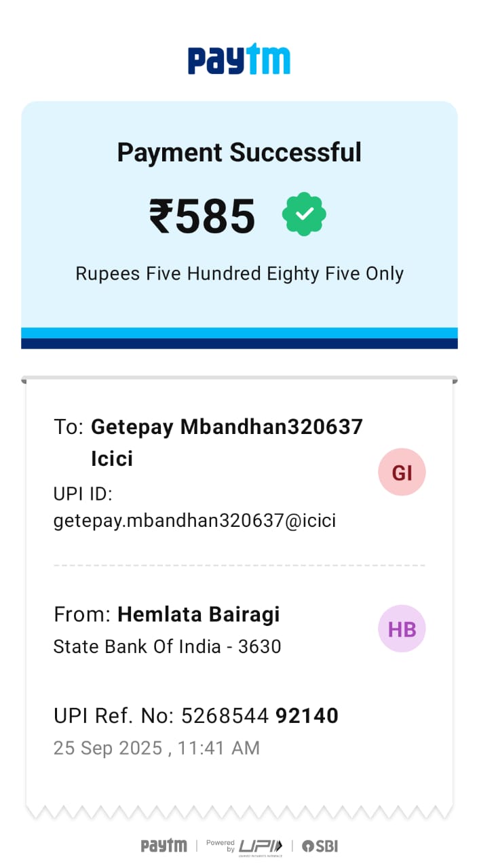Select the Payment Successful heading

(x=239, y=152)
